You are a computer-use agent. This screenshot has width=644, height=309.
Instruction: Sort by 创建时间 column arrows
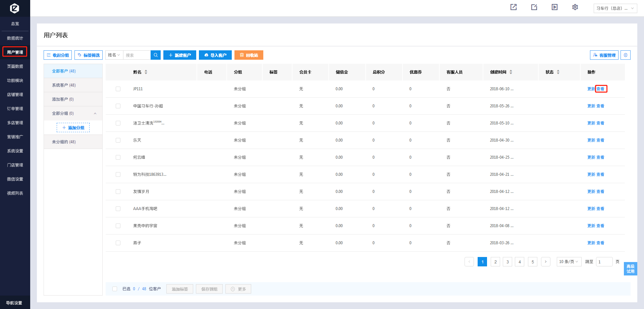511,72
